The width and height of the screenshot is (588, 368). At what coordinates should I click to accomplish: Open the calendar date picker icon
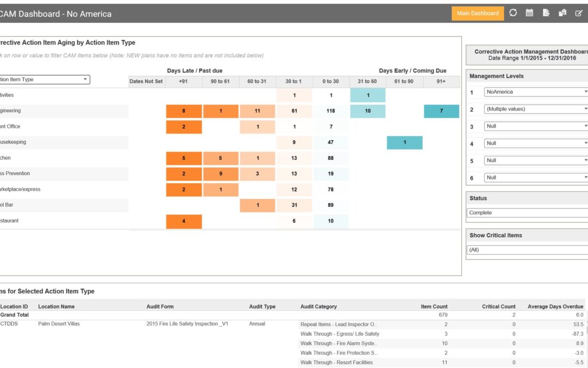click(x=529, y=13)
